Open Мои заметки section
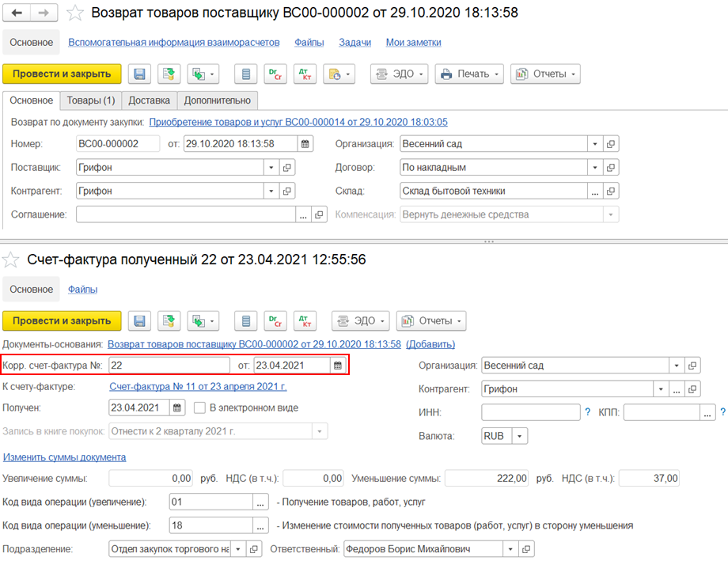This screenshot has width=728, height=561. click(413, 42)
